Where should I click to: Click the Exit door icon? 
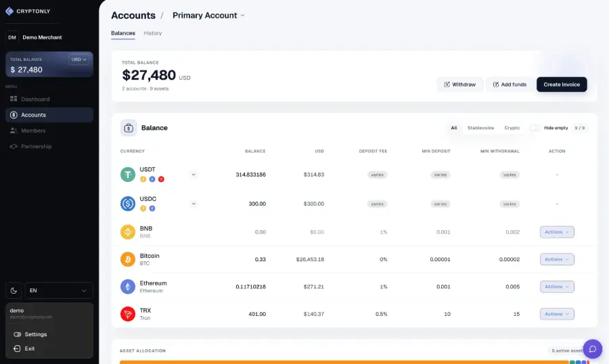pos(17,348)
